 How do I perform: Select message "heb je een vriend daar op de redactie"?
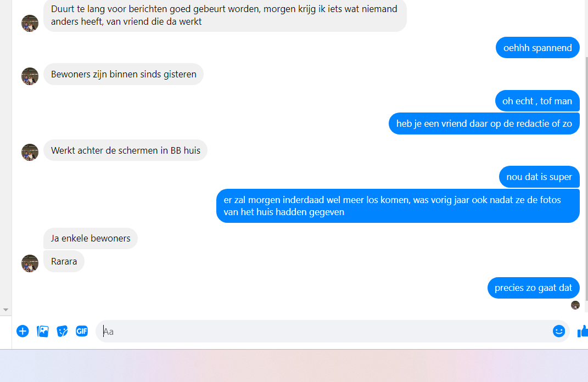484,123
